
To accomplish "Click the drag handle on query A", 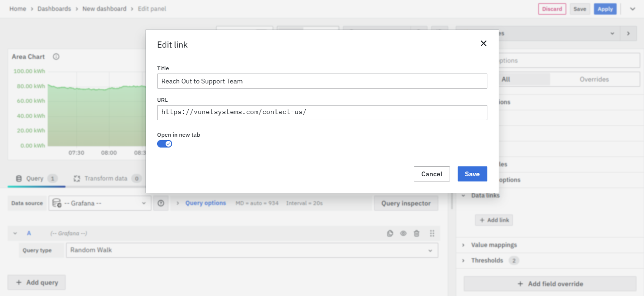I will pos(432,233).
